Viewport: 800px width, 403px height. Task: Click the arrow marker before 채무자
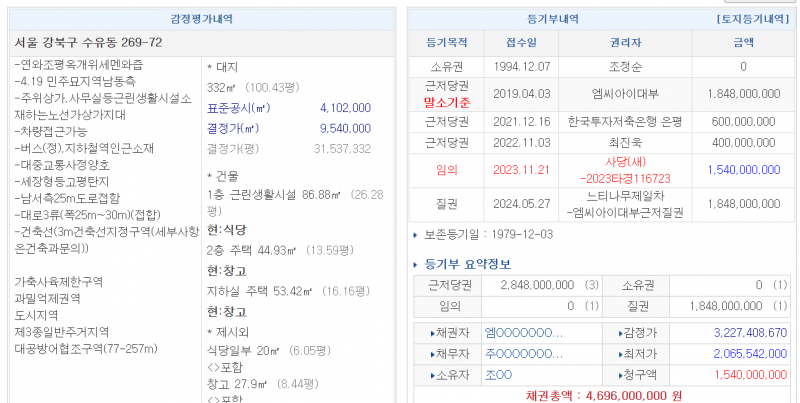coord(432,353)
